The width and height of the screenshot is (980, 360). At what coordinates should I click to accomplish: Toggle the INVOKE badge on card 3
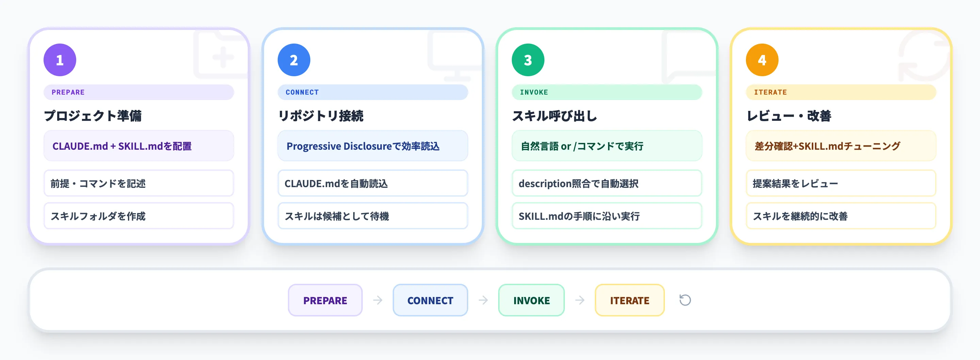(607, 92)
